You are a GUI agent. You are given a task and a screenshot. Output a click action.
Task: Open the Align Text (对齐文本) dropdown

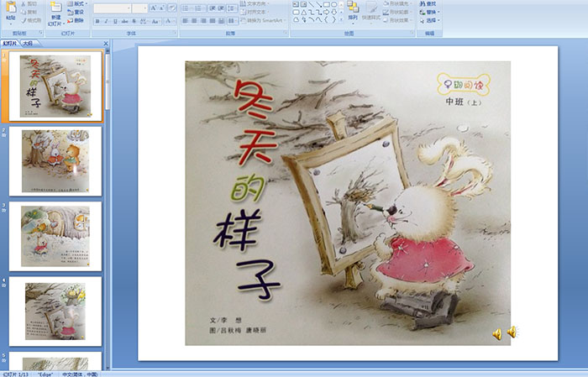pos(255,12)
